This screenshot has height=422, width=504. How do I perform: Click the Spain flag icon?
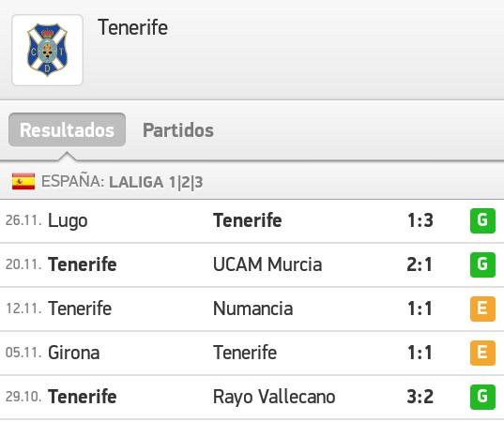point(23,181)
